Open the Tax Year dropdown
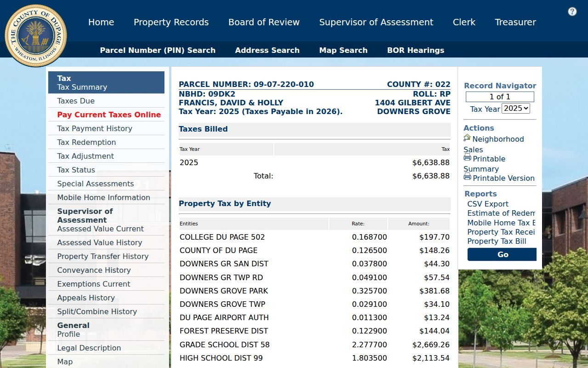 coord(516,109)
